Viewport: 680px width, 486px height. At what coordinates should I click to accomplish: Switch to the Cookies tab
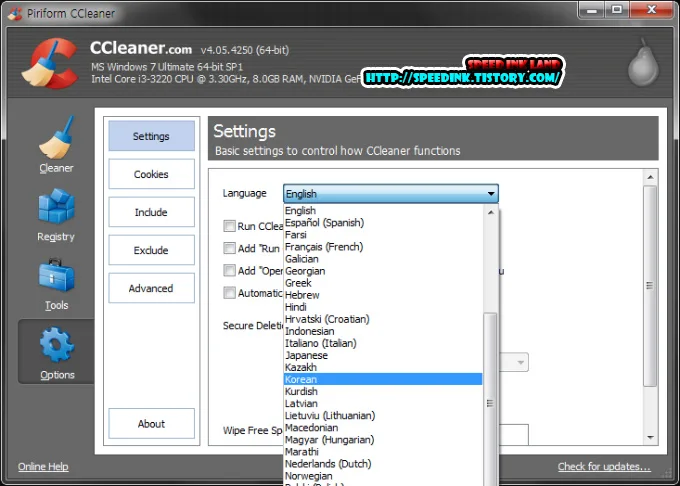[151, 174]
